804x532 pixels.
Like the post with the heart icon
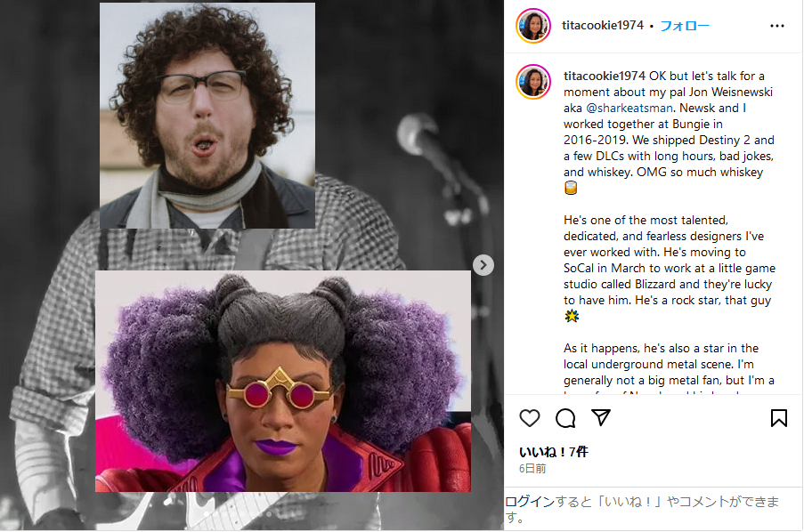click(x=529, y=418)
